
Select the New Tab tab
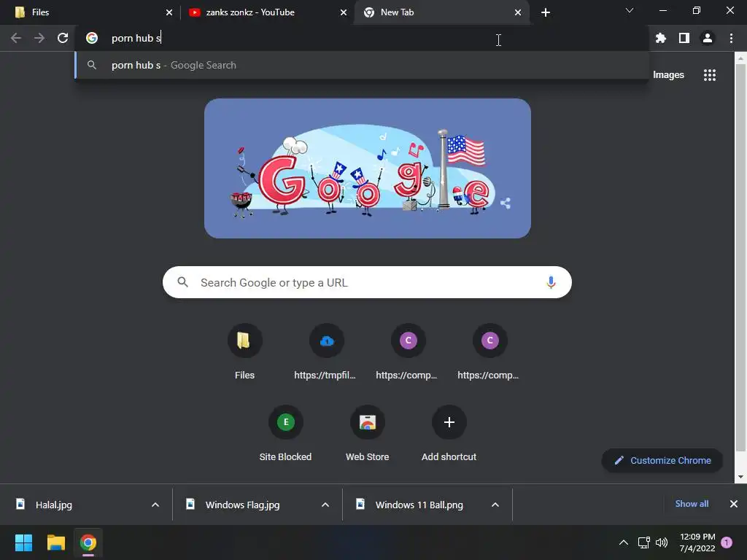tap(442, 12)
